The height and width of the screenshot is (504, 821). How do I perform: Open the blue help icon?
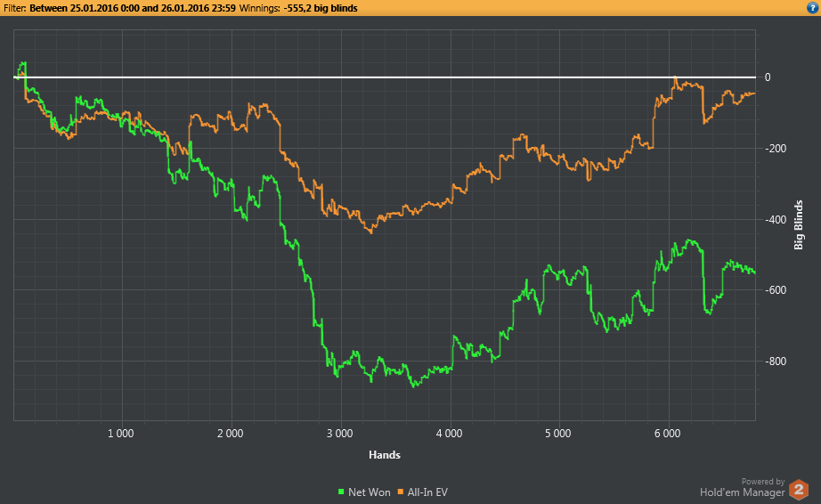pyautogui.click(x=813, y=8)
